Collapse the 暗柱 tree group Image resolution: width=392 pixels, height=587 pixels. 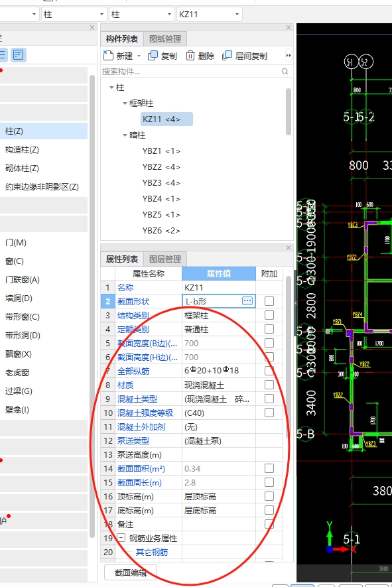pos(125,135)
